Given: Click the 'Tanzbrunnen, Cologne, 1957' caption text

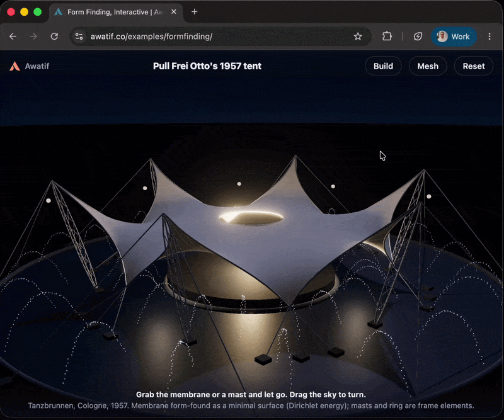Looking at the screenshot, I should click(x=251, y=406).
